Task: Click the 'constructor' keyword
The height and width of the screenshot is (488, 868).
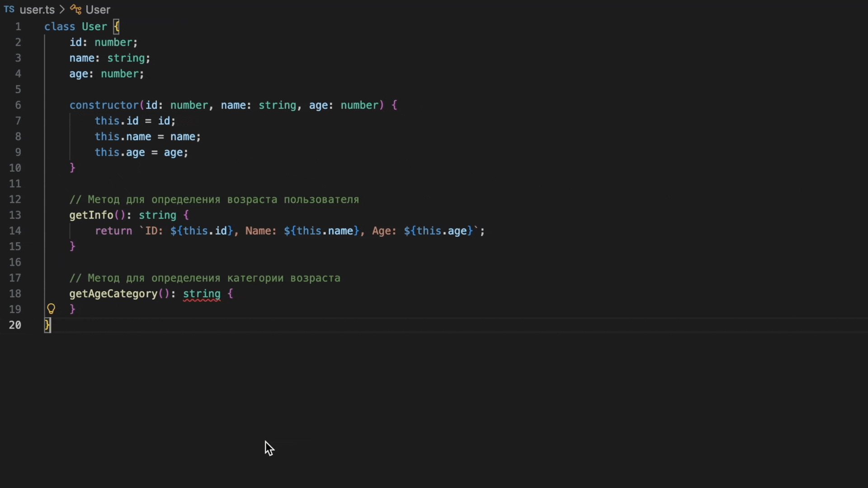Action: 104,105
